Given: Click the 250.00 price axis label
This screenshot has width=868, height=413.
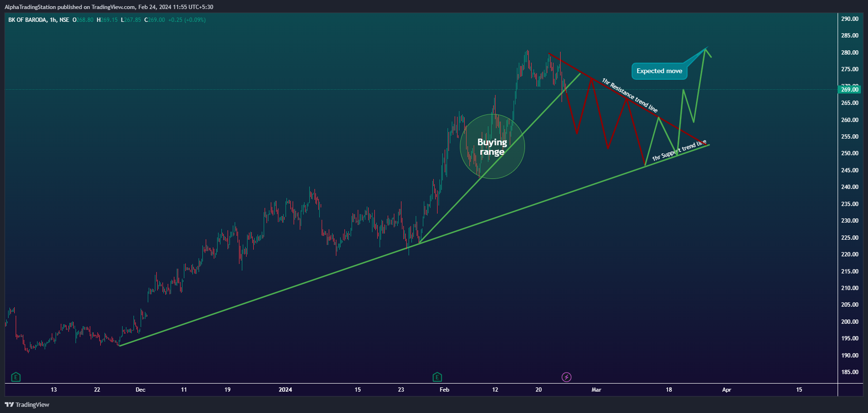Looking at the screenshot, I should click(x=849, y=153).
